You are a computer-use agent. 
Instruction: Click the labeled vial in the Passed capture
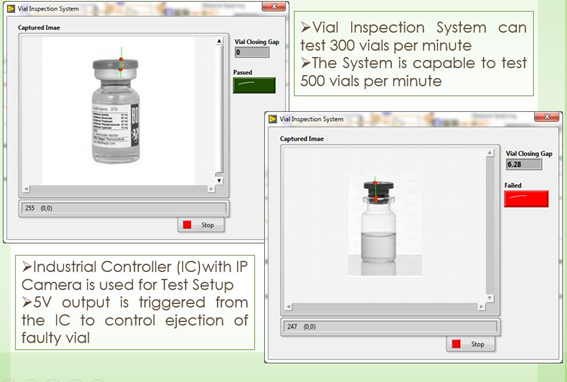click(116, 111)
